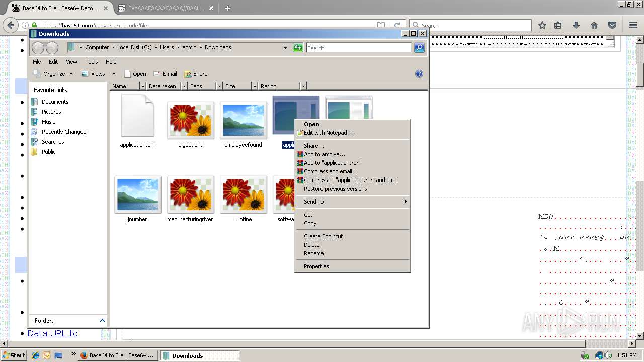Click Downloads in address breadcrumb
Screen dimensions: 644x362
coord(218,47)
